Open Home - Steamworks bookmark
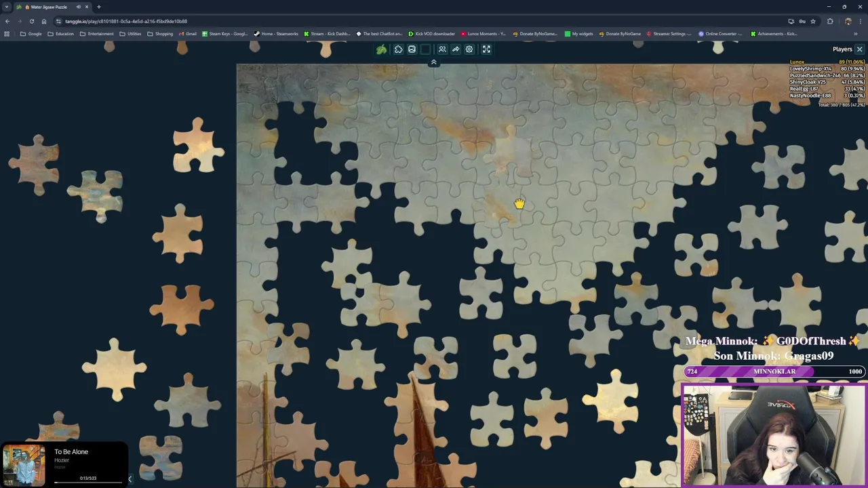This screenshot has height=488, width=868. click(x=276, y=34)
